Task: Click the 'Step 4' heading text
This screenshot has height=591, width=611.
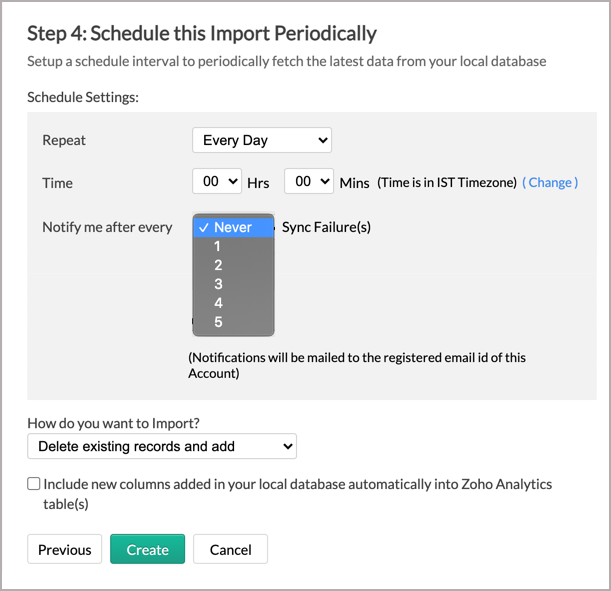Action: [202, 34]
